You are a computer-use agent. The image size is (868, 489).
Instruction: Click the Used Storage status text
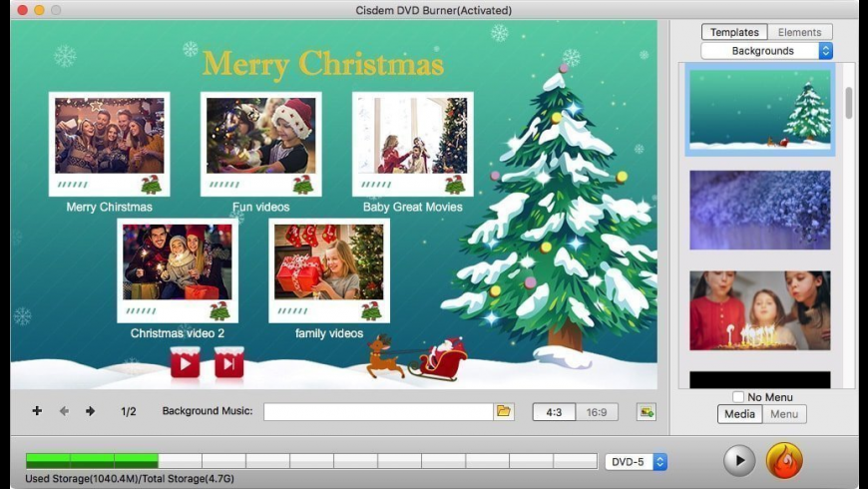pyautogui.click(x=130, y=478)
